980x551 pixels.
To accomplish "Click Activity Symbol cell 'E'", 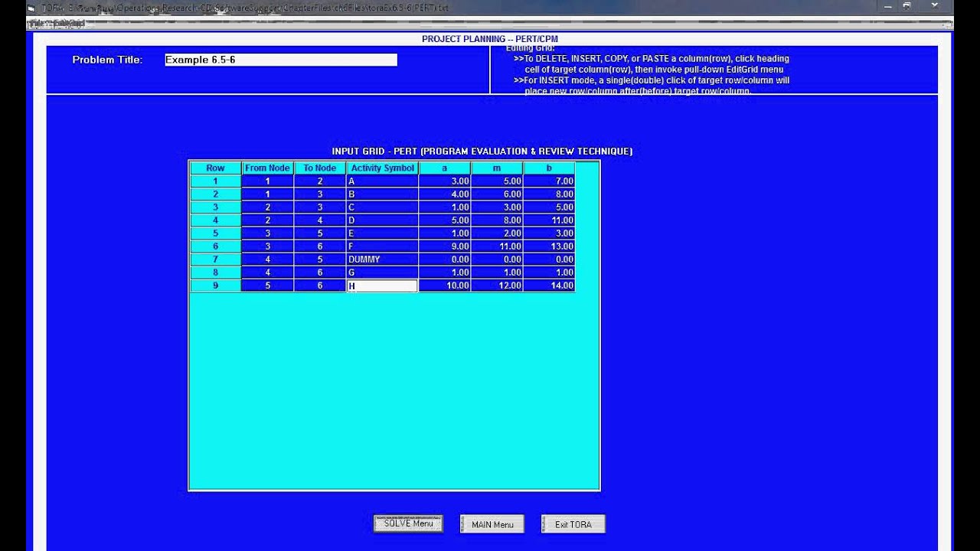I will (x=382, y=233).
